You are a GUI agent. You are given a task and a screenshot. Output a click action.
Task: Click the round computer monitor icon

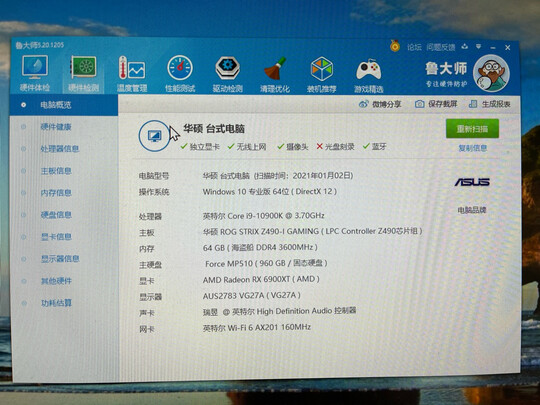154,136
